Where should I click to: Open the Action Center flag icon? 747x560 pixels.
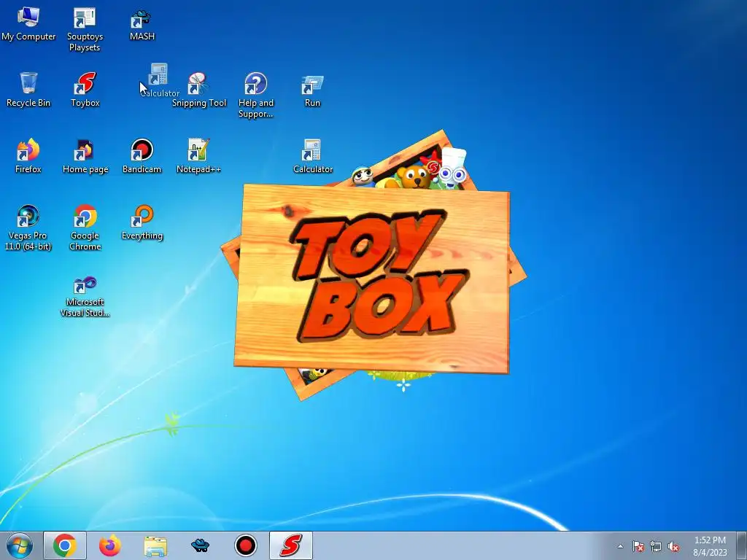tap(638, 546)
